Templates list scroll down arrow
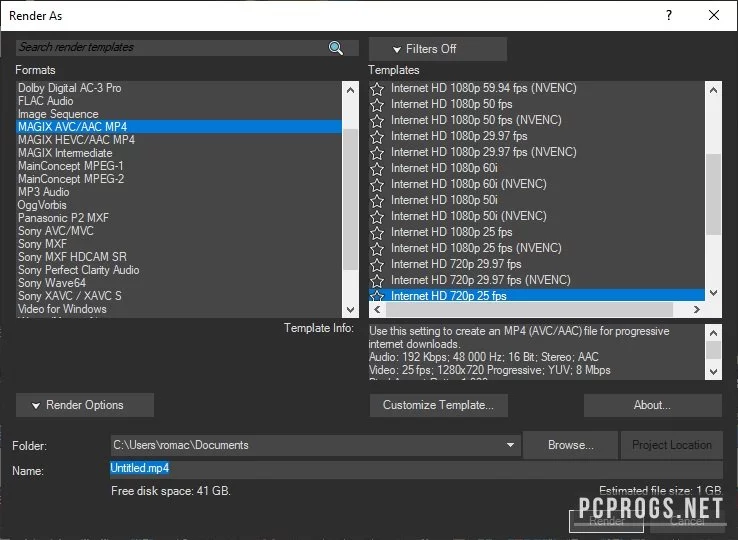Screen dimensions: 738x540 coord(714,293)
